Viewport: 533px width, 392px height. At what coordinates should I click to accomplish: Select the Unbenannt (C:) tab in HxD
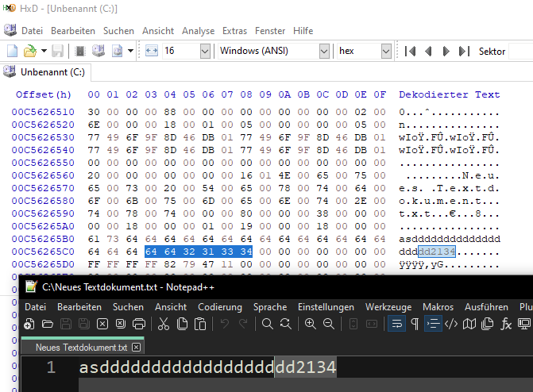coord(45,72)
